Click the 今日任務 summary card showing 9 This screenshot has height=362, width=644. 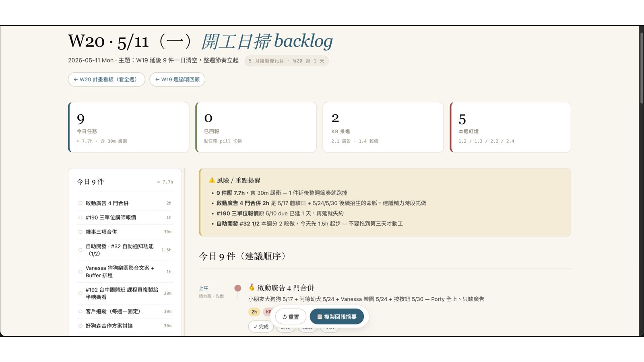(128, 127)
